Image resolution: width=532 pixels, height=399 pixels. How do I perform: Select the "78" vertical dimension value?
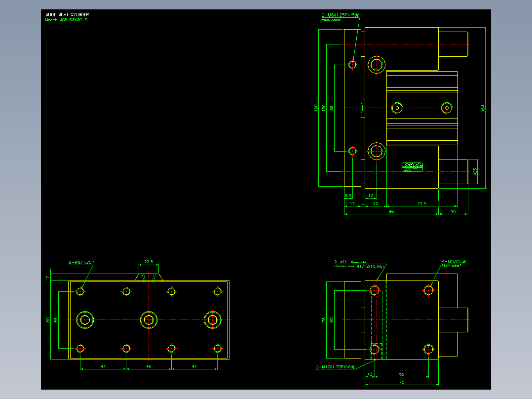(x=324, y=319)
